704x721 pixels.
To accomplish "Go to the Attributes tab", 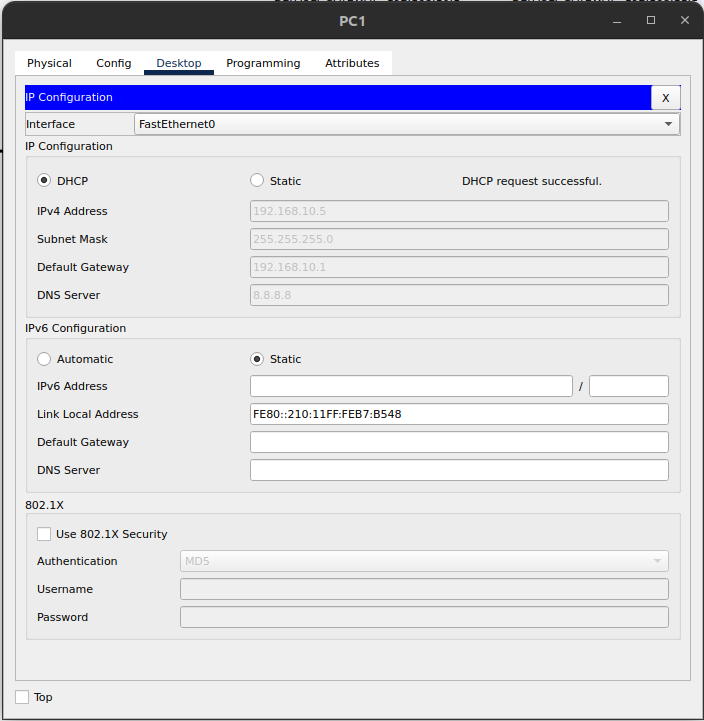I will pos(352,63).
